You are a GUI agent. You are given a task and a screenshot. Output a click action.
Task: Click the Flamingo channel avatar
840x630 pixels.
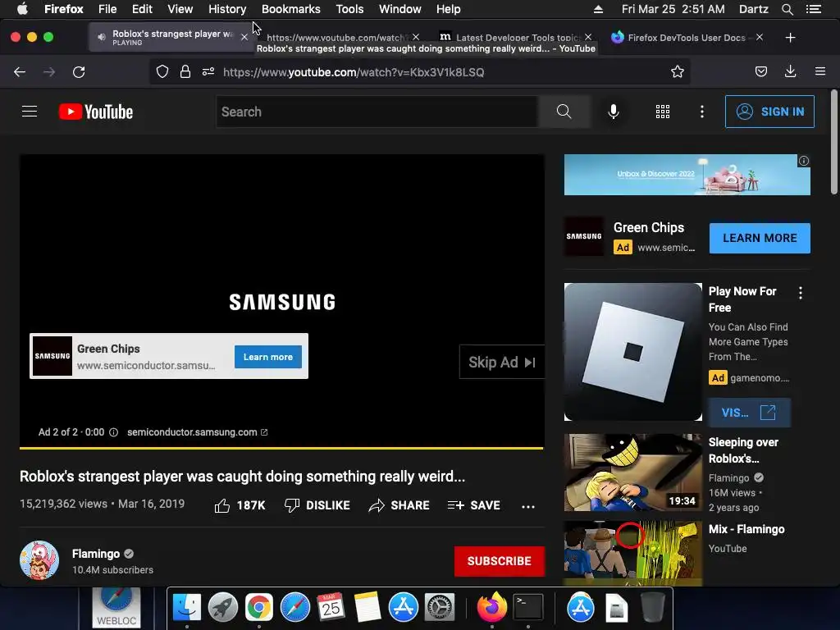39,560
